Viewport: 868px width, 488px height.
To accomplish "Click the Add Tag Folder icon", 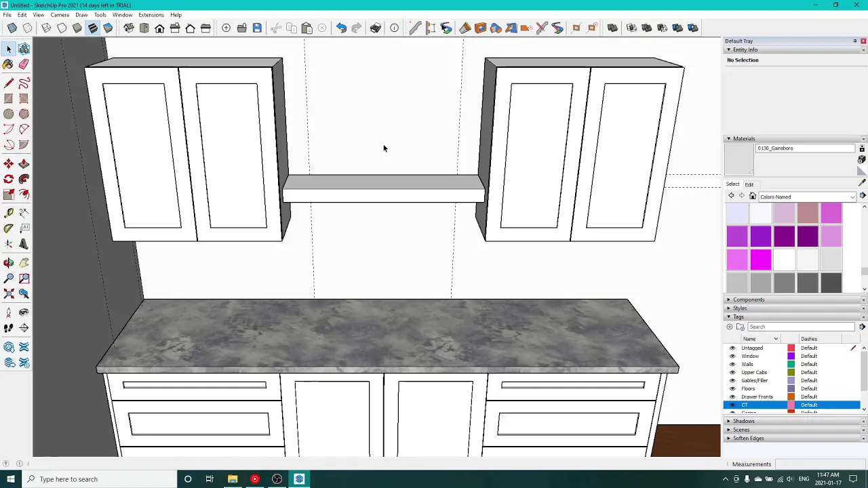I will pyautogui.click(x=741, y=327).
